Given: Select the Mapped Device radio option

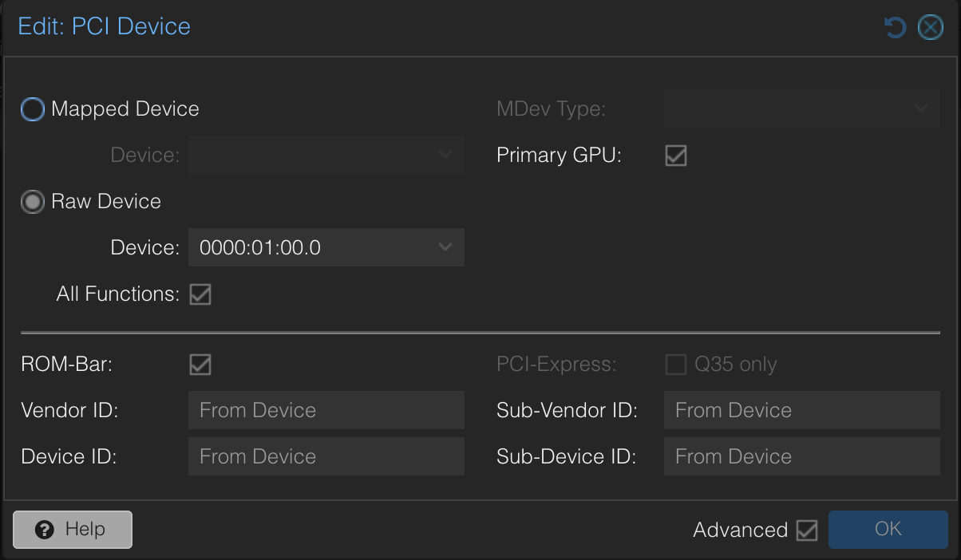Looking at the screenshot, I should point(33,109).
